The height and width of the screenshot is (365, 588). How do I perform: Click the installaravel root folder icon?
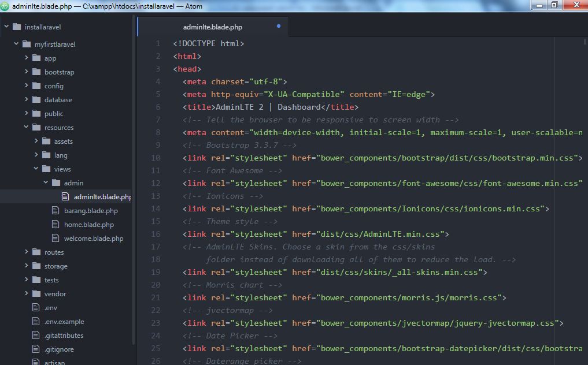[x=17, y=27]
